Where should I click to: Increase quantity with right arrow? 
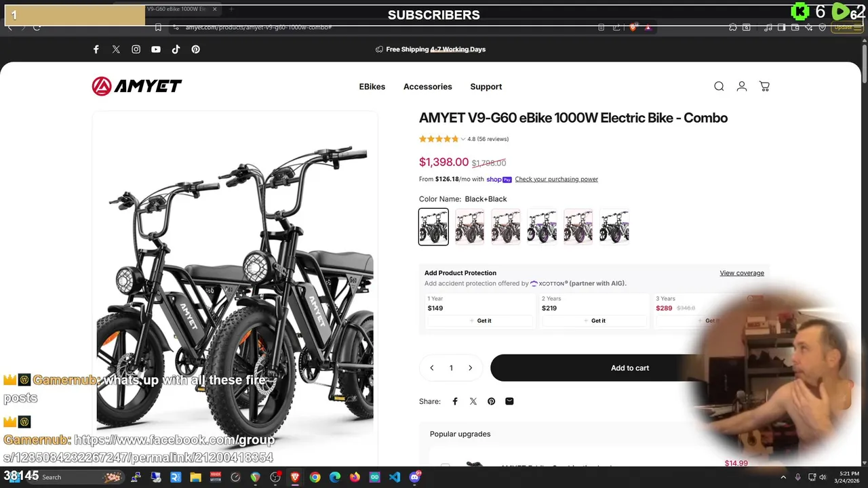point(470,368)
